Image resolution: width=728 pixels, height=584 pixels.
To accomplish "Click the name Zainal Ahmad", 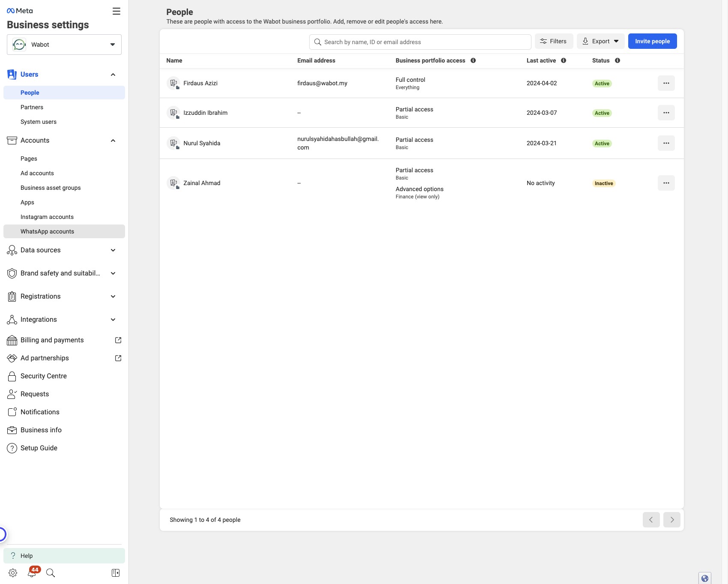I will 202,183.
